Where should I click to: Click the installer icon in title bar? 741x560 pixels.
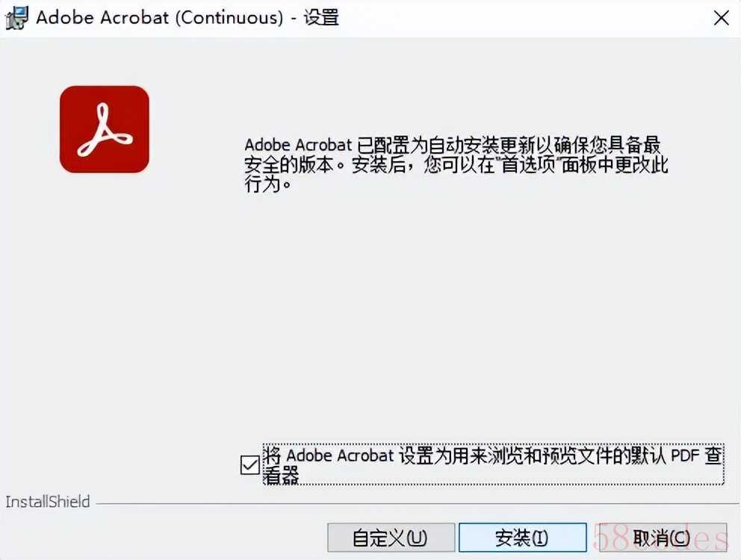[x=17, y=17]
